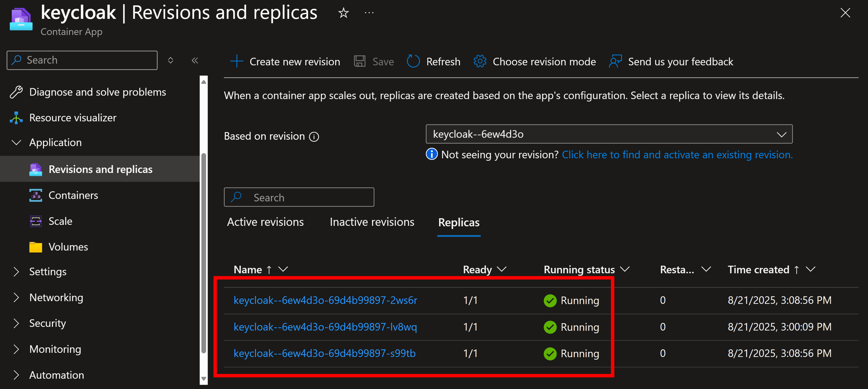Click sidebar scrollbar down arrow
The height and width of the screenshot is (389, 868).
pos(204,379)
